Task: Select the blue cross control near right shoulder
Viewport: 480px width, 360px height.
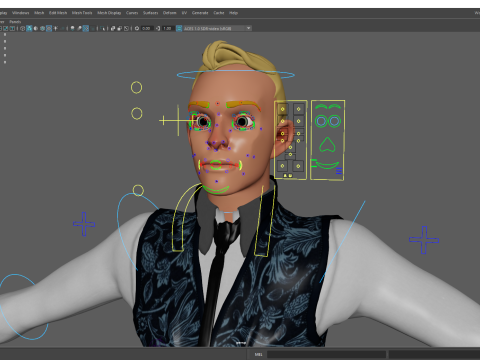Action: 424,240
